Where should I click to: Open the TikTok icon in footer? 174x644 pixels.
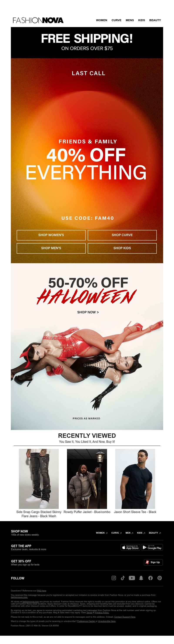pos(123,578)
